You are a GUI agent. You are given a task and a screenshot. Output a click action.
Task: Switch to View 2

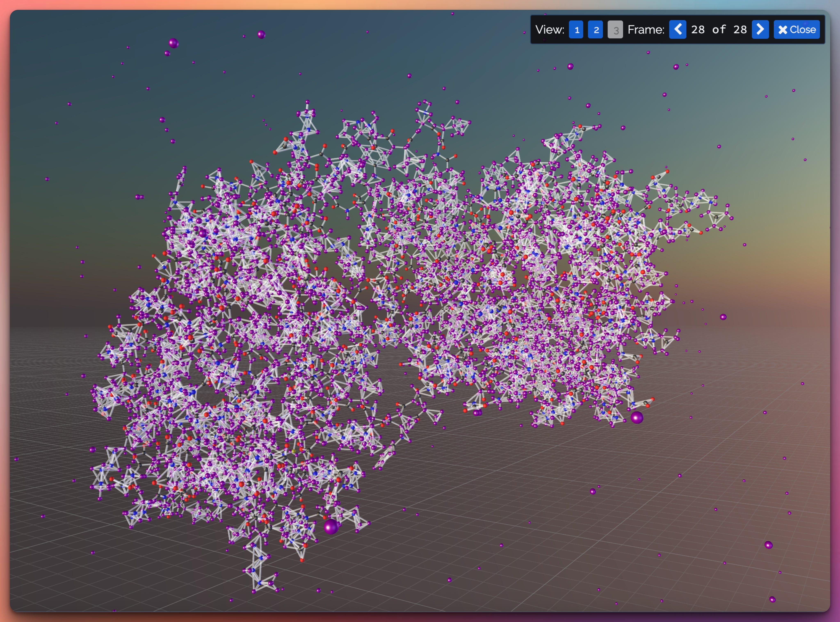click(595, 29)
